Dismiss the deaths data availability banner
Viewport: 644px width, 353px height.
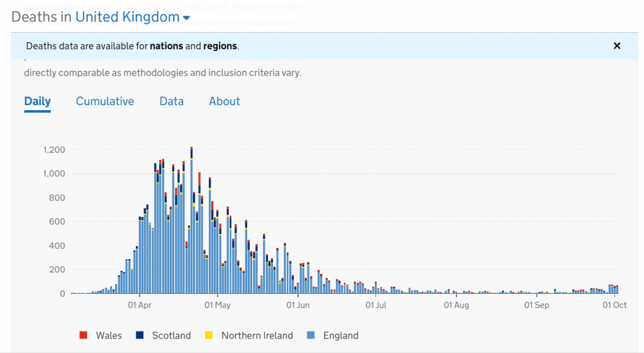[617, 46]
